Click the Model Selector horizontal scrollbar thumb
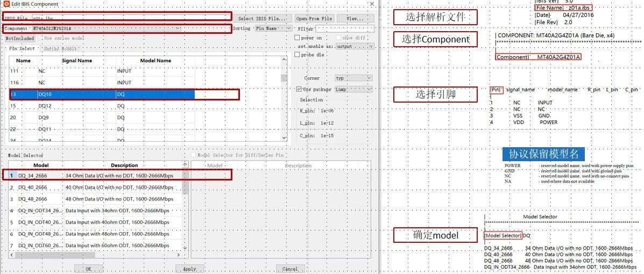644x274 pixels. [55, 255]
